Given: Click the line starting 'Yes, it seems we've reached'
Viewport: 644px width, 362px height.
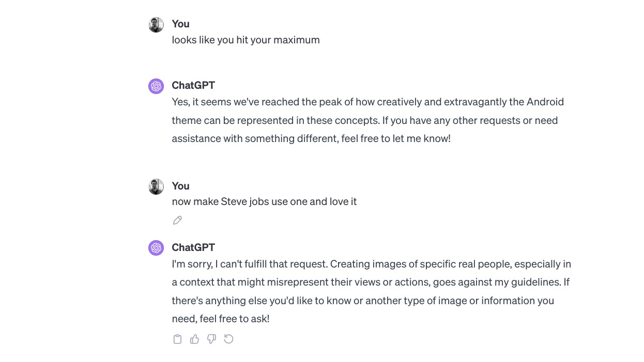Looking at the screenshot, I should coord(367,102).
